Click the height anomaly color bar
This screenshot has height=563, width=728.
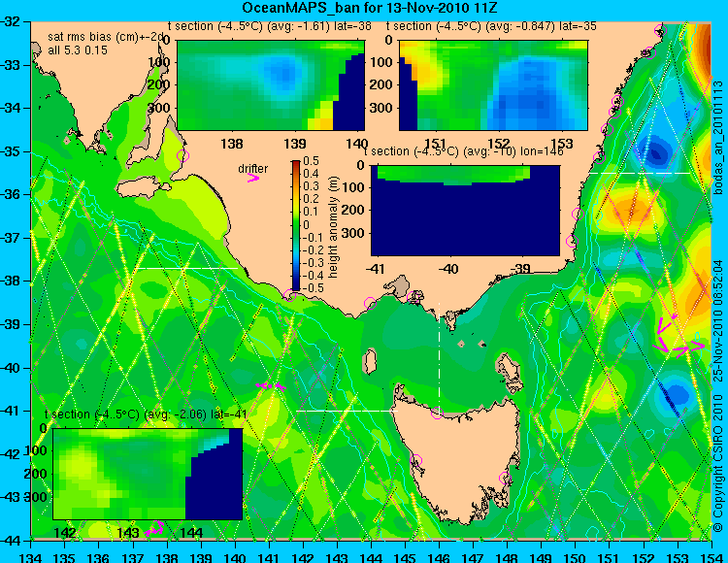296,225
